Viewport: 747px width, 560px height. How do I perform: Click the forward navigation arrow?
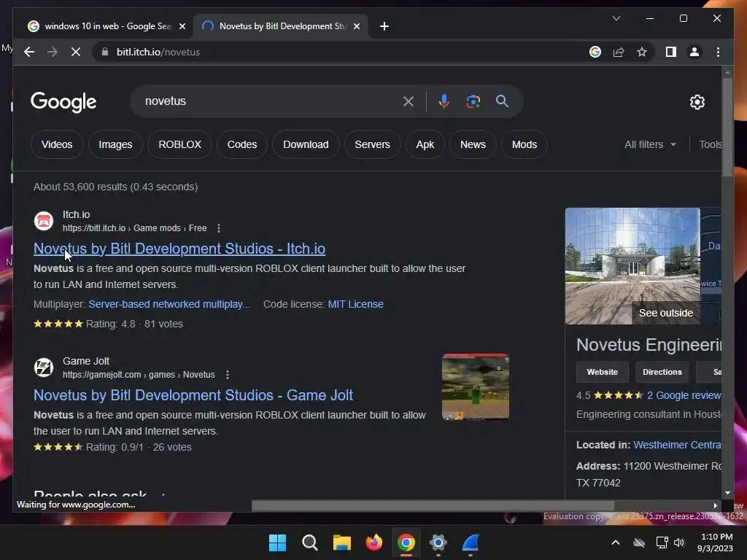53,52
